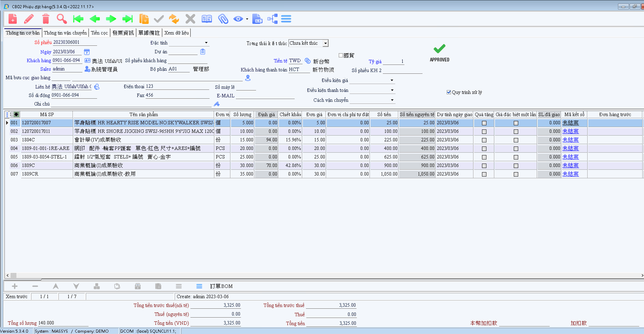
Task: Go to the previous record green arrow
Action: [95, 19]
